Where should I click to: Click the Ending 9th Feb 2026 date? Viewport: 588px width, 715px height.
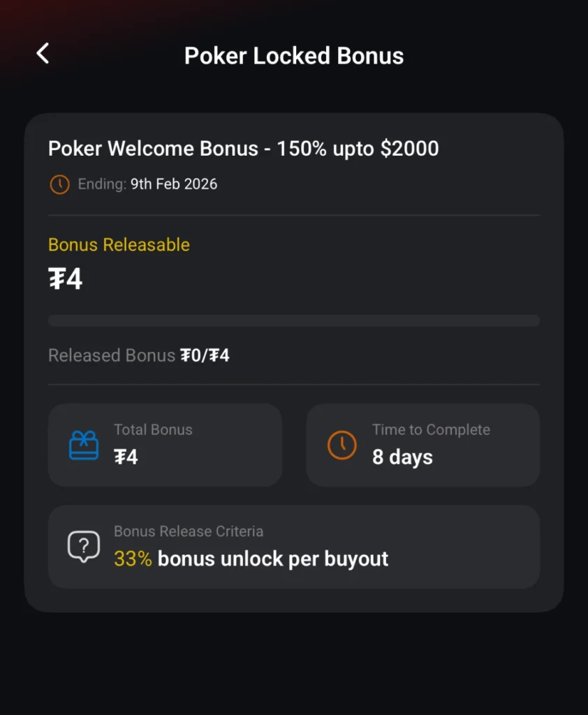point(173,184)
